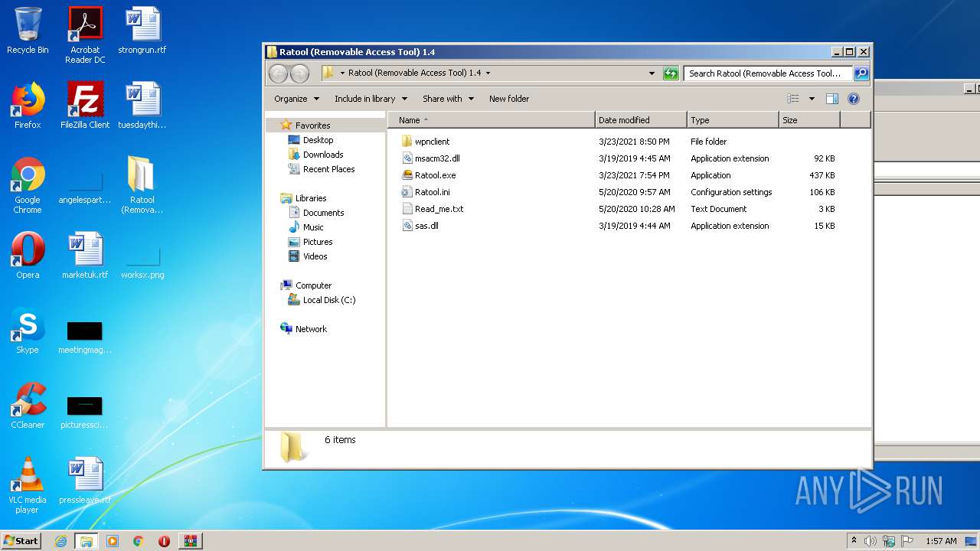
Task: Click the volume speaker tray icon
Action: [870, 541]
